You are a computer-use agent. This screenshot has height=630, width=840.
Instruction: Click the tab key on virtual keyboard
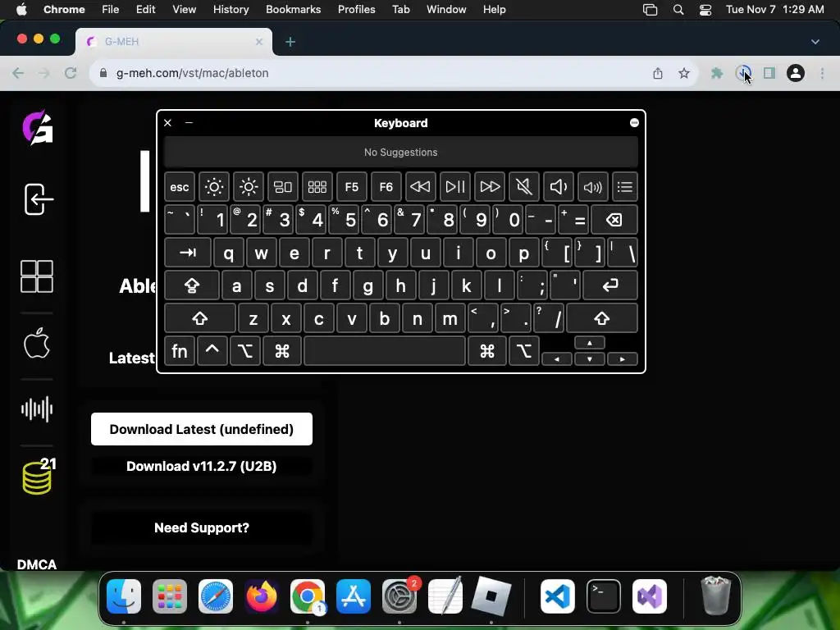coord(188,253)
